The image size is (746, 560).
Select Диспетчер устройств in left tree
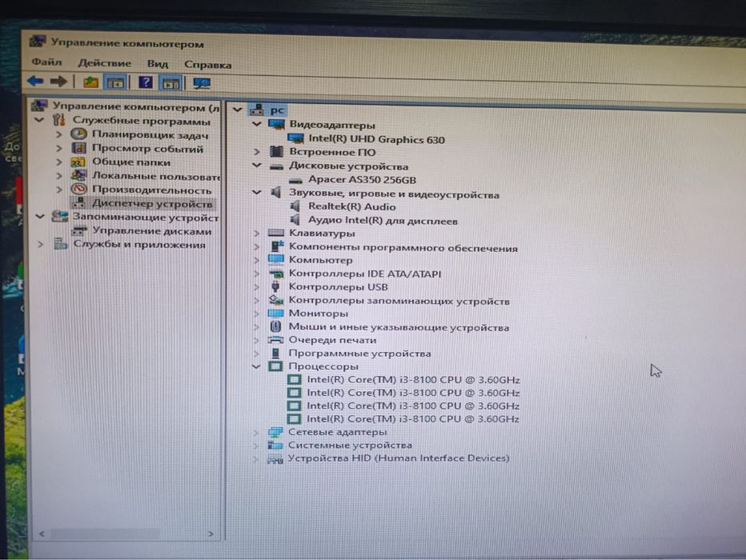pos(152,203)
